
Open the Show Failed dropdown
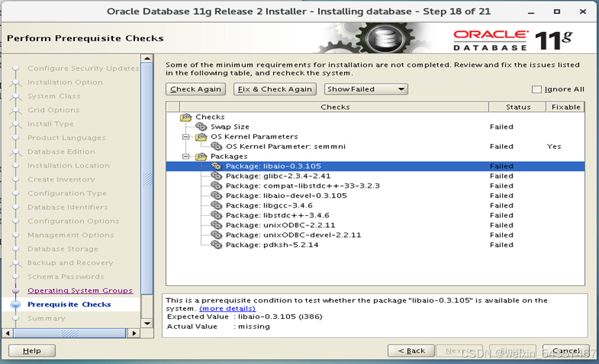366,89
